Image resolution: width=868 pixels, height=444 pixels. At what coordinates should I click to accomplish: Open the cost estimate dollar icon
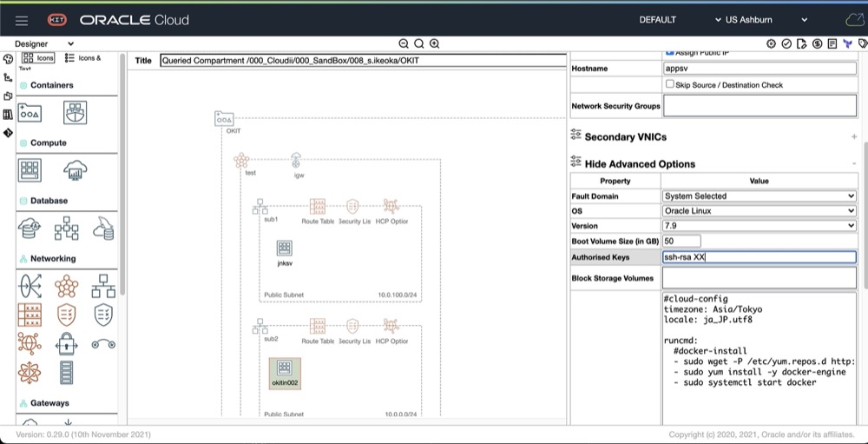(x=817, y=43)
